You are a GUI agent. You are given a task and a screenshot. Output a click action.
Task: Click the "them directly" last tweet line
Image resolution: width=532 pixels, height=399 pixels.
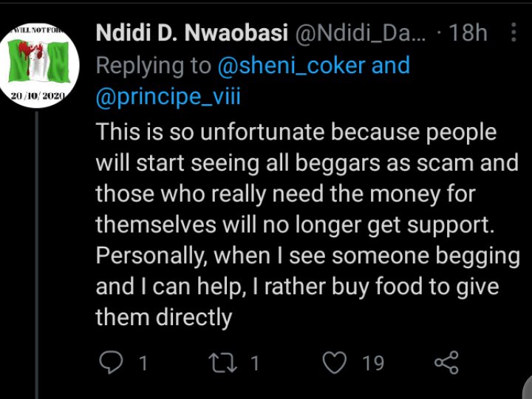coord(164,318)
